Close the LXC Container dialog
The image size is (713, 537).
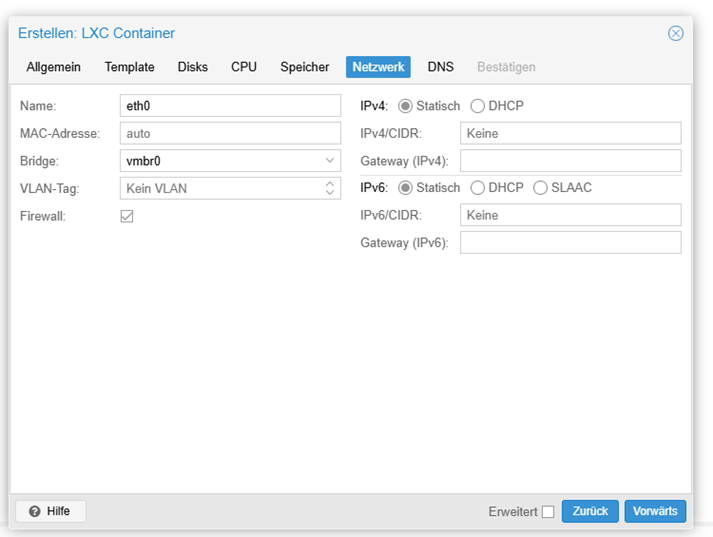675,33
